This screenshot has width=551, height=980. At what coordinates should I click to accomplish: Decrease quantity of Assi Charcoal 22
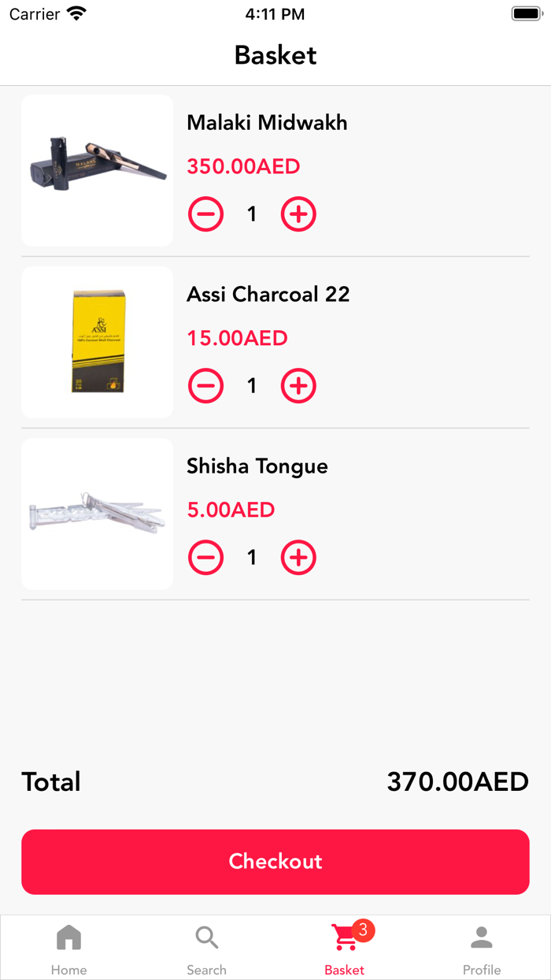[205, 385]
